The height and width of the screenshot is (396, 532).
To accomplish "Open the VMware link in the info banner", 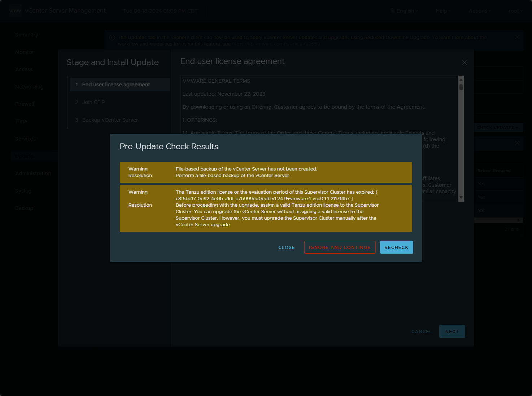I will click(276, 44).
